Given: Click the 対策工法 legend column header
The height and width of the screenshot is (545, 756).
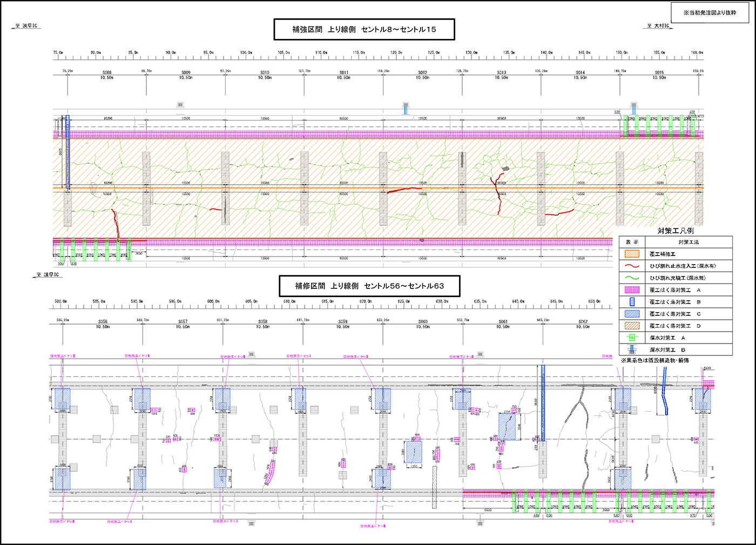Looking at the screenshot, I should point(688,242).
